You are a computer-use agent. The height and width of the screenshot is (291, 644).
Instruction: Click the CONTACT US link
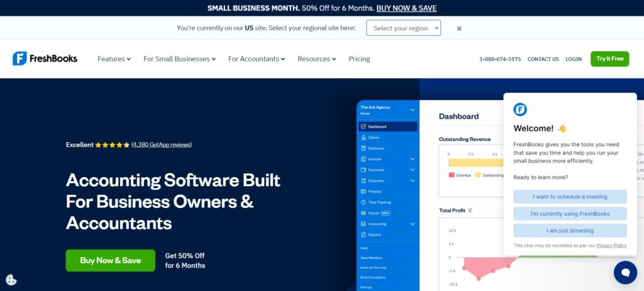pyautogui.click(x=543, y=59)
